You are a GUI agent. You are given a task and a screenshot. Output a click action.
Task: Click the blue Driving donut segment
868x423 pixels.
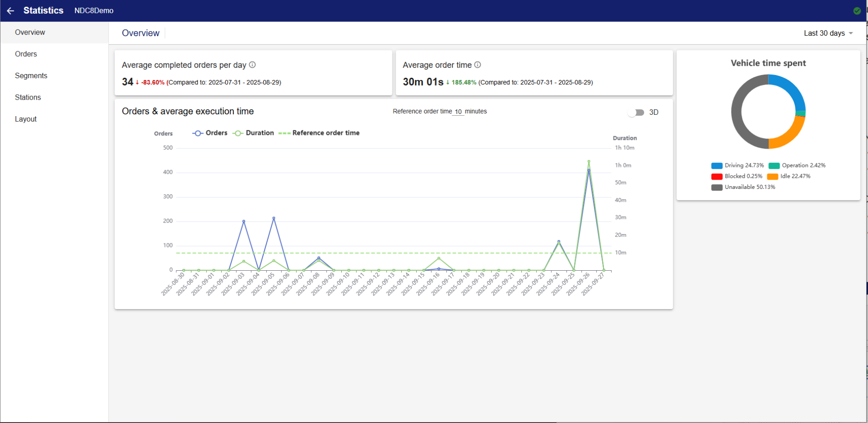[792, 89]
